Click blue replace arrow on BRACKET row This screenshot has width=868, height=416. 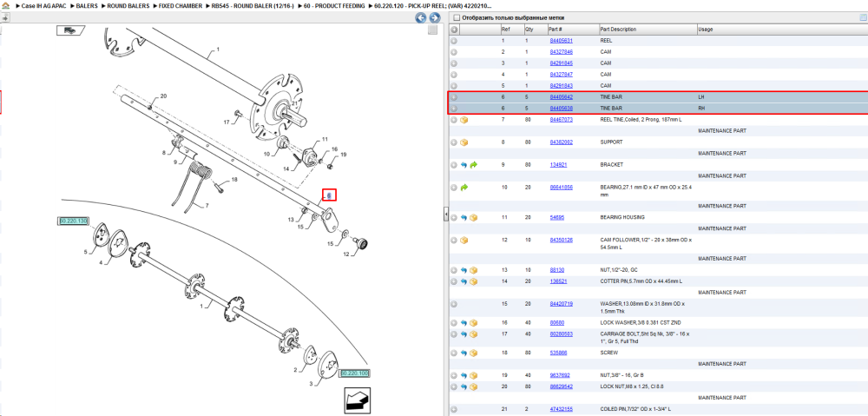click(x=464, y=165)
